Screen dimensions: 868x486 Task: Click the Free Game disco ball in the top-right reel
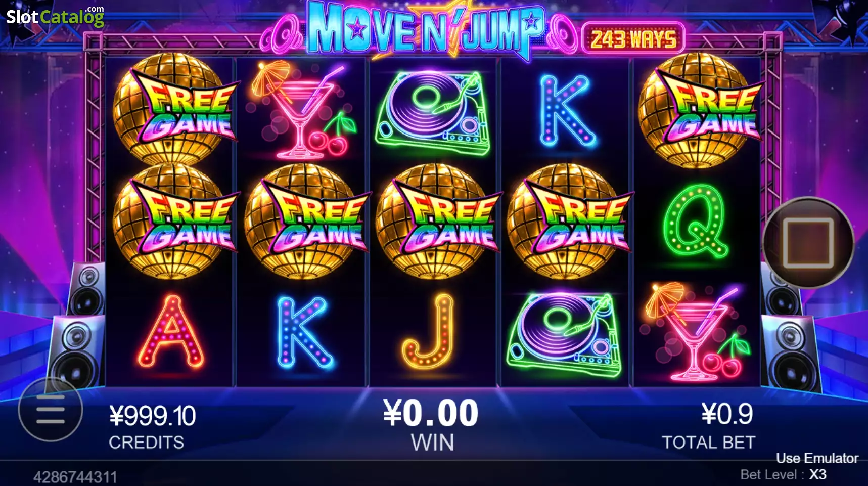coord(700,110)
